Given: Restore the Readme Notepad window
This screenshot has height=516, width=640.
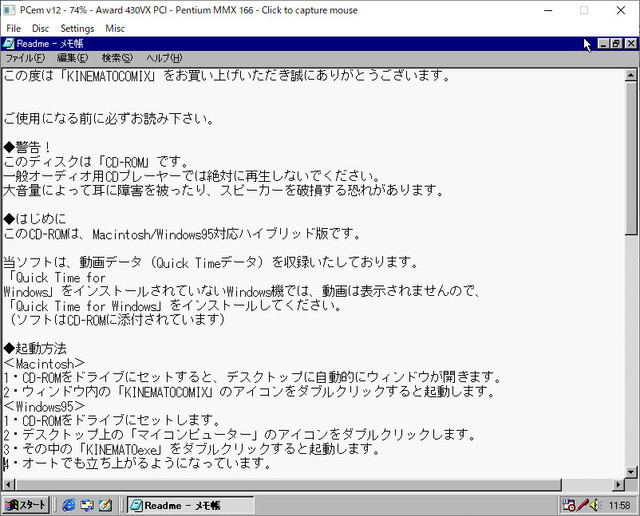Looking at the screenshot, I should [616, 43].
